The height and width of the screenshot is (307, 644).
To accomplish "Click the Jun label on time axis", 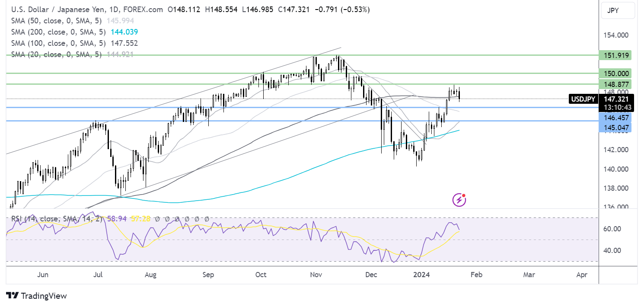I will [43, 275].
